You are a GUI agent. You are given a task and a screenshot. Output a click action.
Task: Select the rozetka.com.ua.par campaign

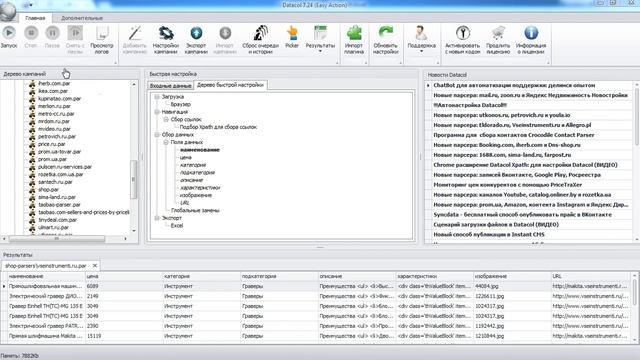[60, 174]
